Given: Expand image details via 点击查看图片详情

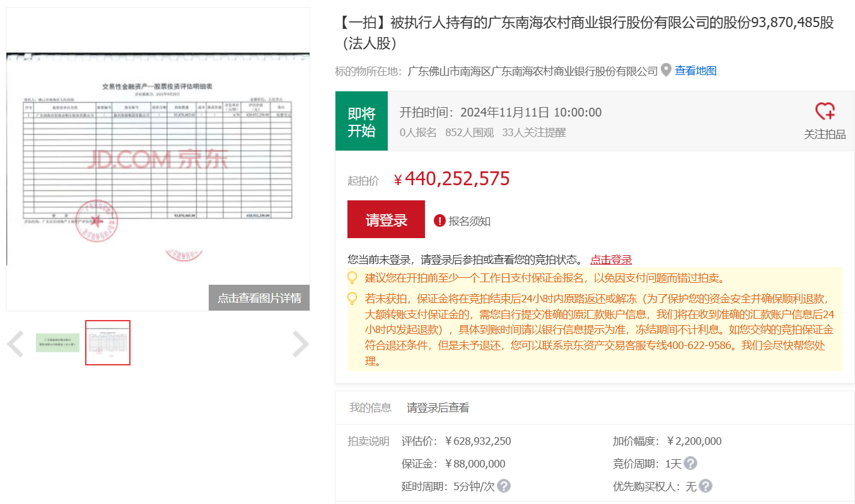Looking at the screenshot, I should [x=259, y=297].
